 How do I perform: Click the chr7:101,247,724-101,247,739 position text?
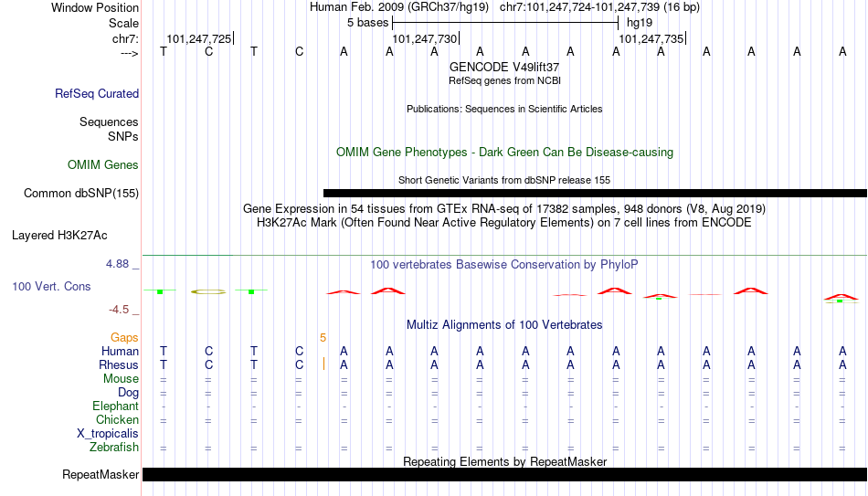click(x=599, y=7)
